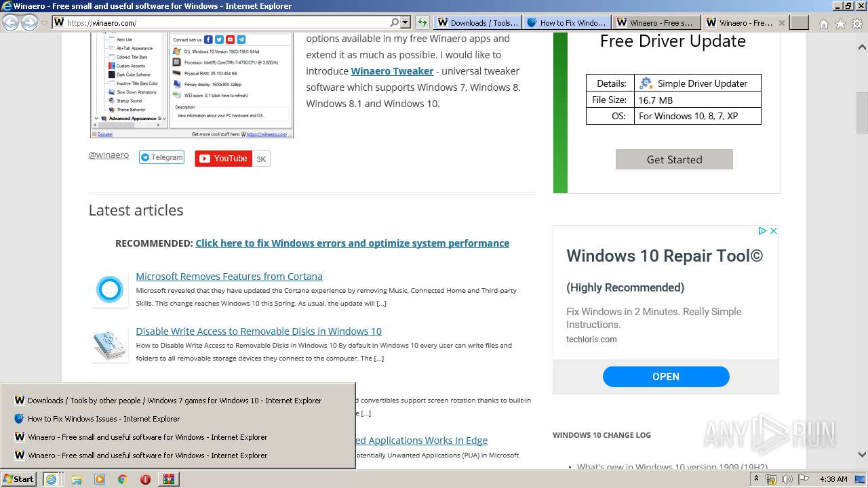Switch to How to Fix Windows tab
The height and width of the screenshot is (488, 868).
[567, 22]
